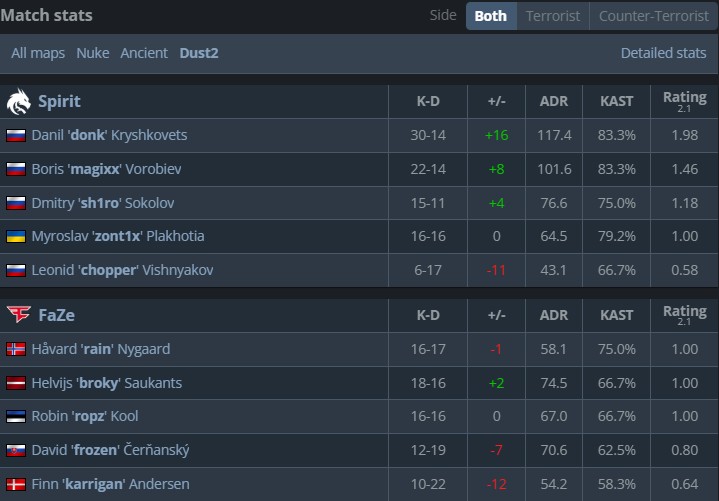The width and height of the screenshot is (719, 501).
Task: Select the Nuke map tab
Action: pyautogui.click(x=93, y=53)
